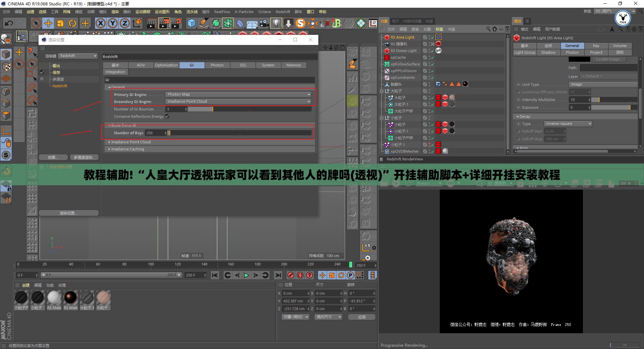This screenshot has height=349, width=644.
Task: Go to the start of the animation
Action: 215,276
